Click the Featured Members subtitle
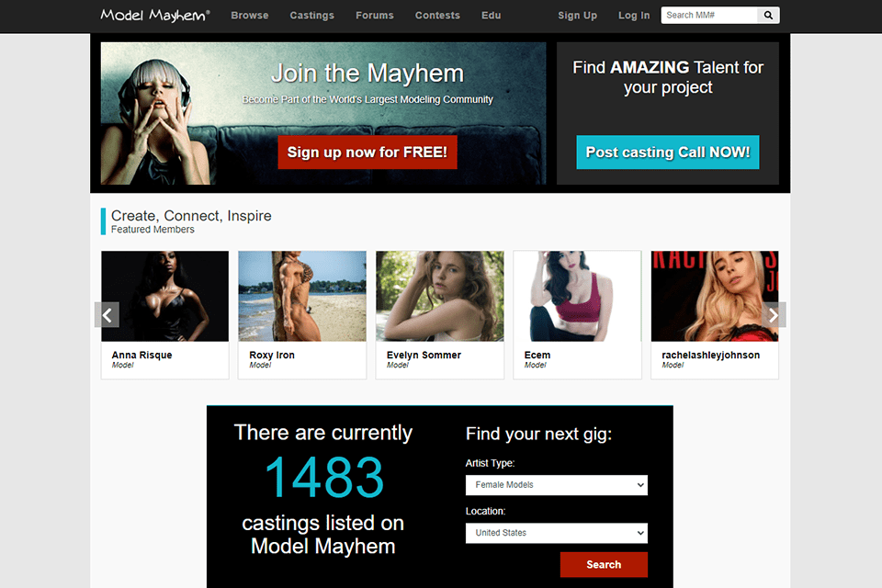Viewport: 882px width, 588px height. point(153,230)
